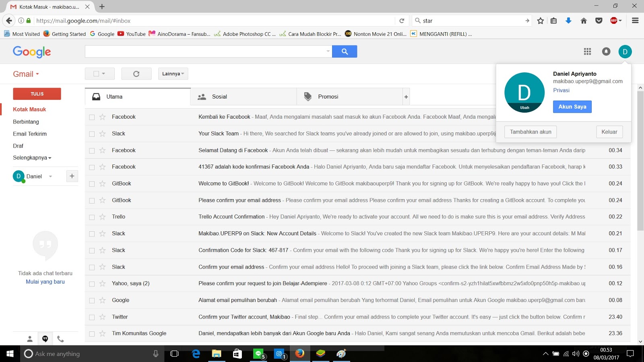Open the Pocket toolbar icon
The width and height of the screenshot is (644, 362).
click(x=599, y=21)
